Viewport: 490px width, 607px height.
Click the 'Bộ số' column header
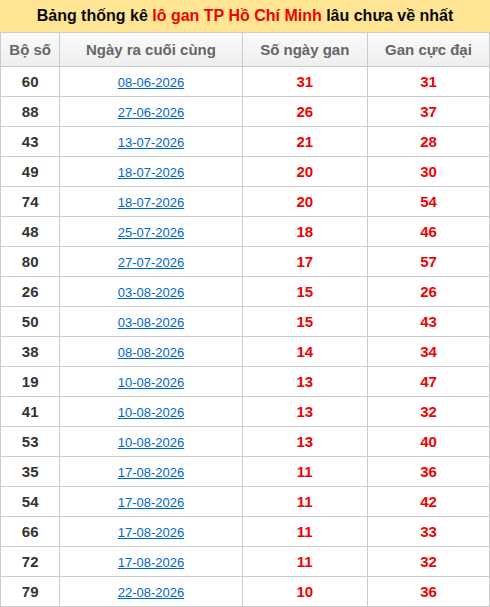(x=30, y=50)
